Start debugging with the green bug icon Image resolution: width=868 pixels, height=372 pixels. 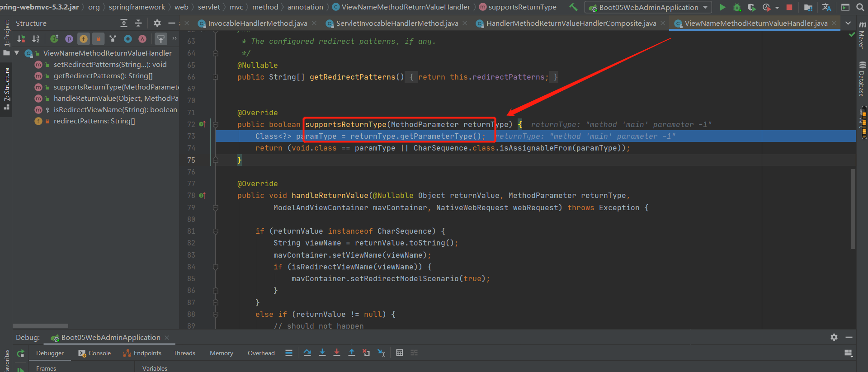[737, 7]
